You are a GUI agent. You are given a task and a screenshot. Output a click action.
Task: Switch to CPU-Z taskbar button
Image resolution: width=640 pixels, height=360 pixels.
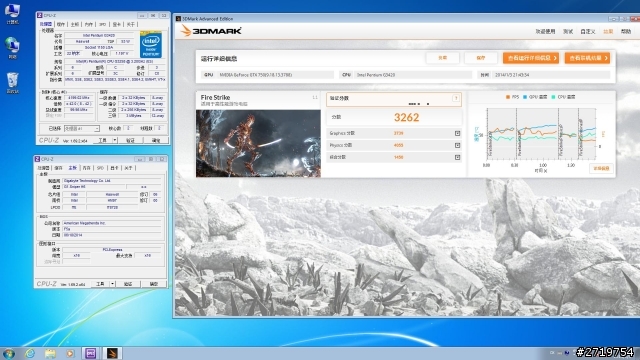[x=91, y=353]
